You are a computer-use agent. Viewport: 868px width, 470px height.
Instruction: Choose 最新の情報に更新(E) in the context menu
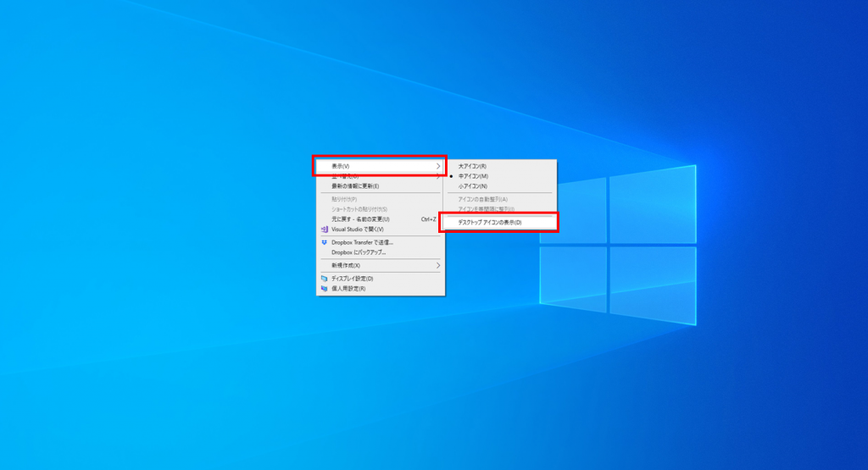click(381, 185)
